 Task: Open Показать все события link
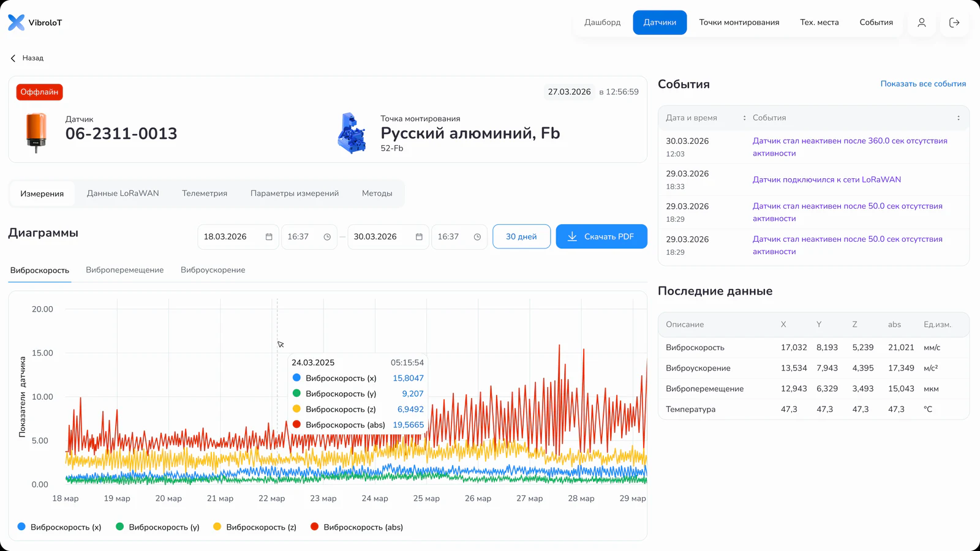click(923, 84)
